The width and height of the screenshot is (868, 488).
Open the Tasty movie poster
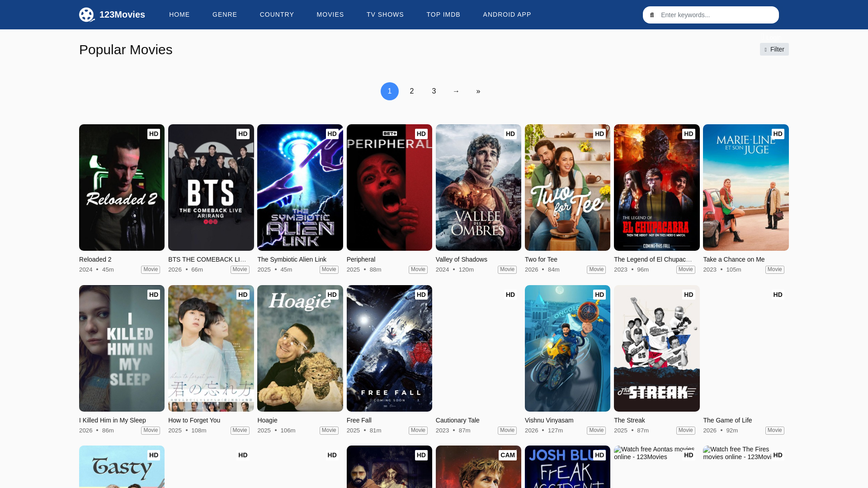[x=122, y=467]
